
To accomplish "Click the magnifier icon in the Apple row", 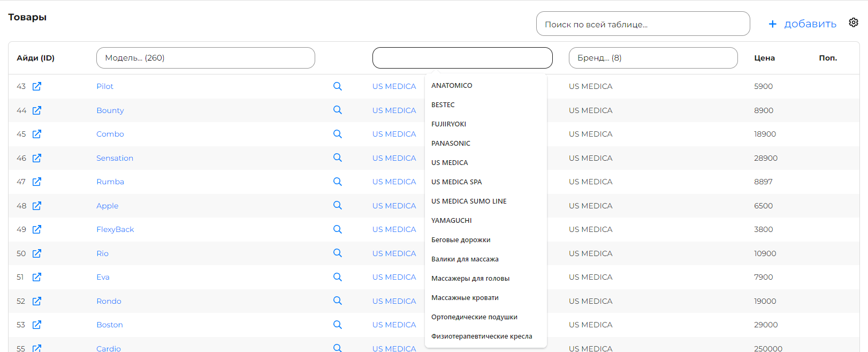I will pos(338,205).
